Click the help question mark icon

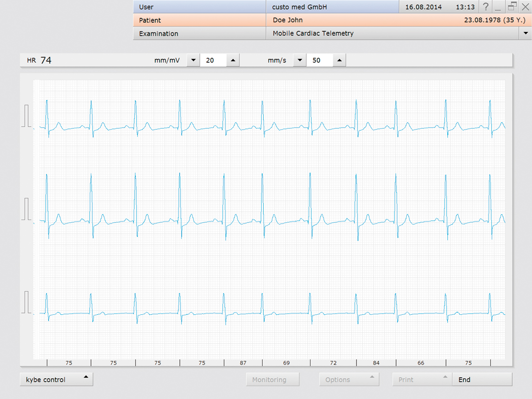point(486,7)
